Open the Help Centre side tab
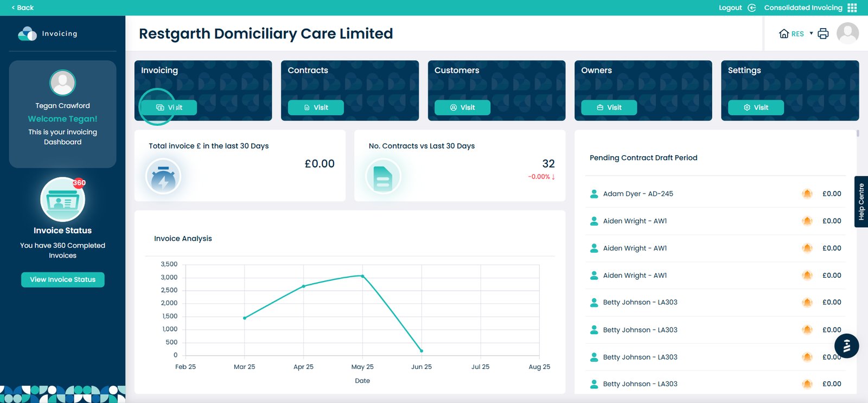This screenshot has height=403, width=868. 861,202
